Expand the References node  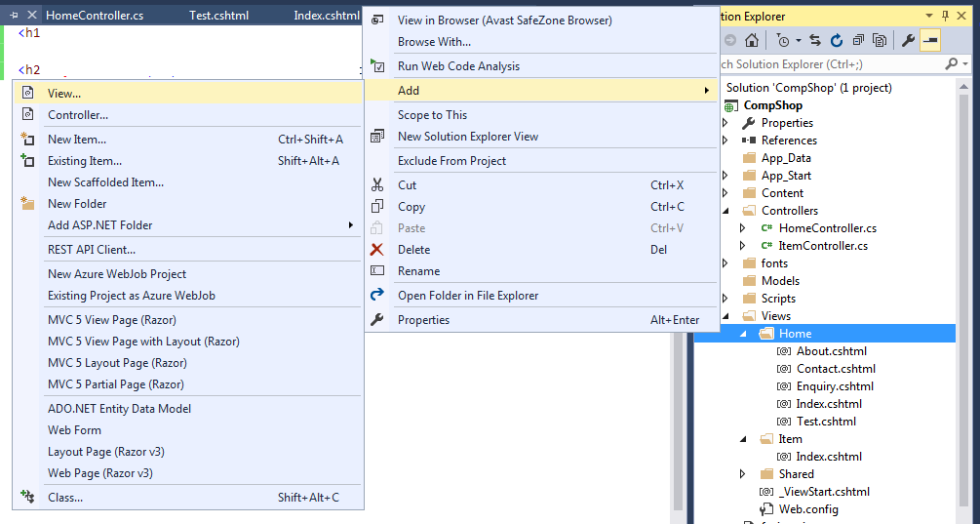725,141
